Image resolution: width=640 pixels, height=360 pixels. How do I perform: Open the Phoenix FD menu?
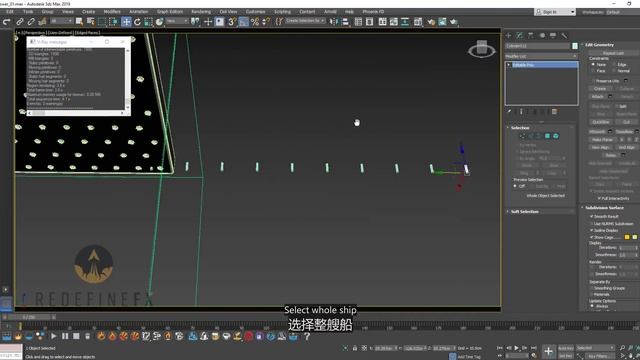pos(373,12)
